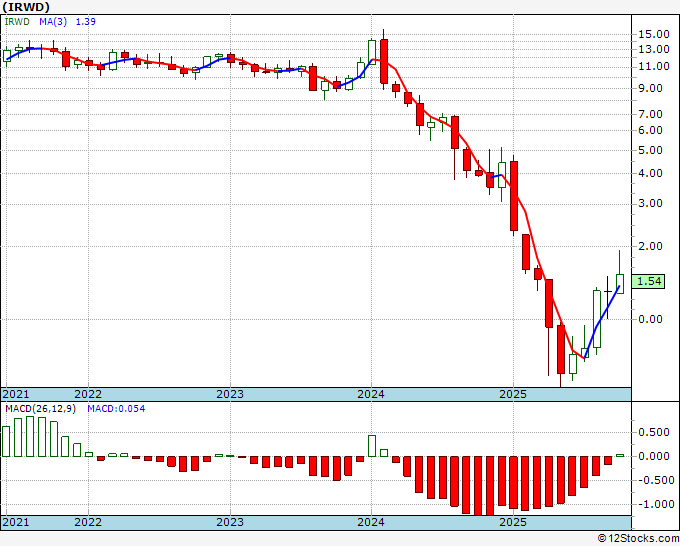The image size is (680, 546).
Task: Click 2024 on the MACD timeline
Action: coord(371,522)
